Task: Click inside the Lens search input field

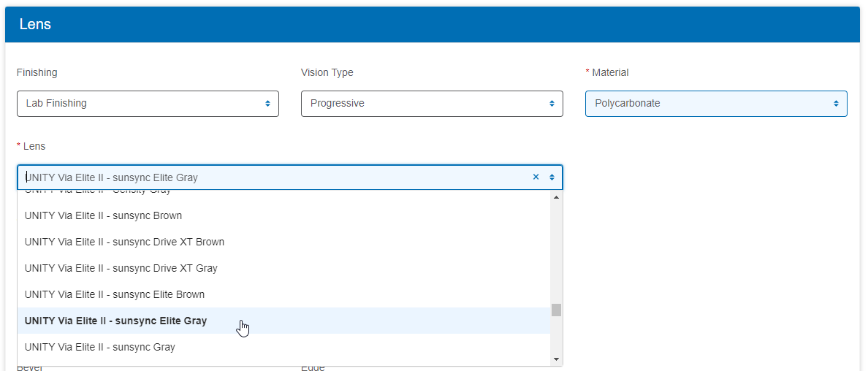Action: click(270, 177)
